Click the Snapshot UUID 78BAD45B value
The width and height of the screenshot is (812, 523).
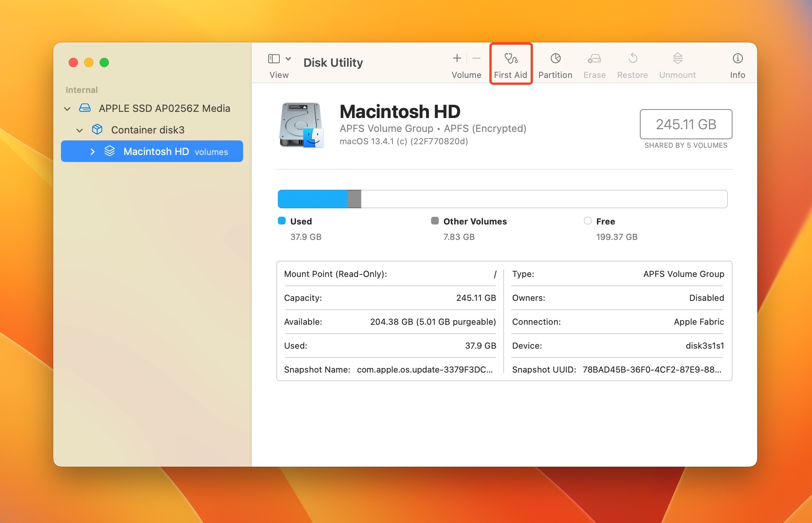pos(652,369)
